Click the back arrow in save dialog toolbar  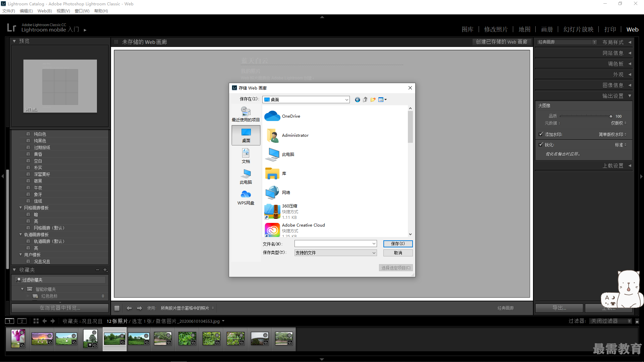(x=357, y=100)
